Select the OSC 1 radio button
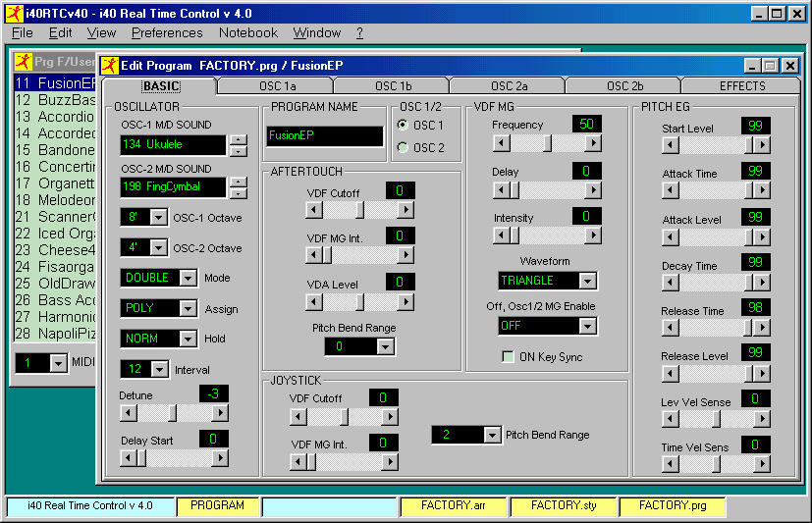The width and height of the screenshot is (812, 523). click(403, 126)
